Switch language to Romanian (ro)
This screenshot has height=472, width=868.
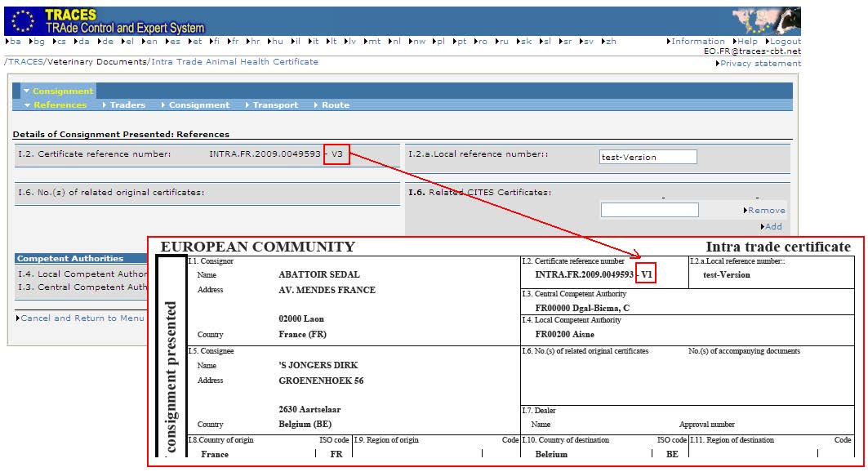480,42
